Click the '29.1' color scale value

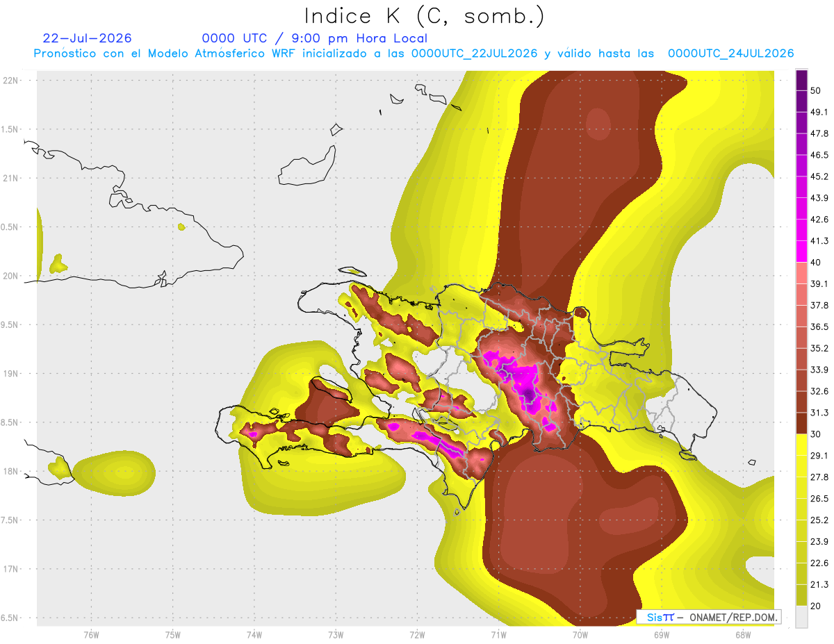(819, 456)
